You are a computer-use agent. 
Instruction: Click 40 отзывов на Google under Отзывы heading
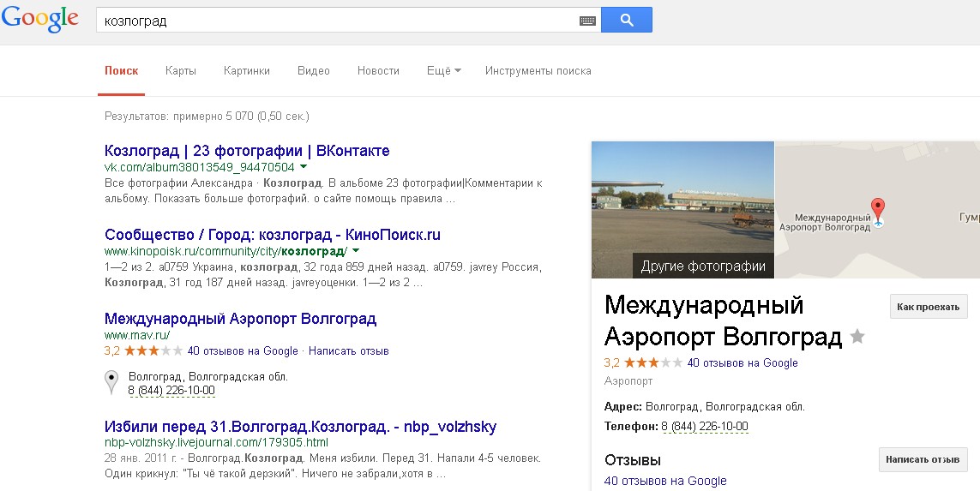(x=665, y=481)
